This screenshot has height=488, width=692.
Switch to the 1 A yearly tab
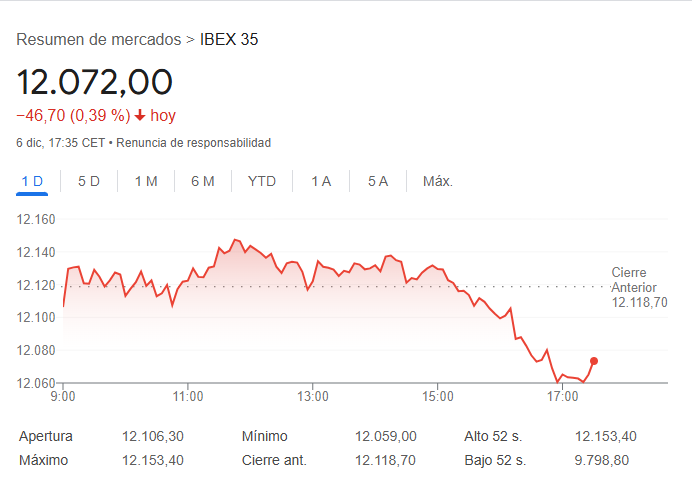tap(321, 181)
